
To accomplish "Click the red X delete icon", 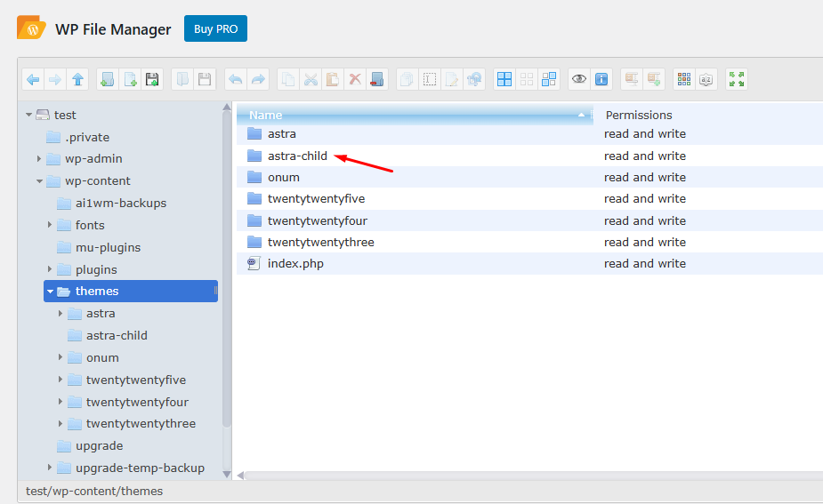I will coord(355,80).
